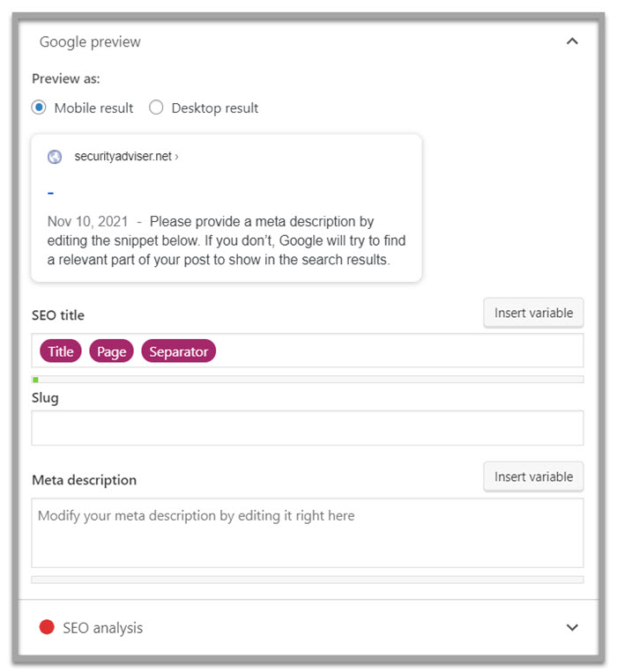This screenshot has width=617, height=672.
Task: Select the Desktop result radio option
Action: pyautogui.click(x=156, y=107)
